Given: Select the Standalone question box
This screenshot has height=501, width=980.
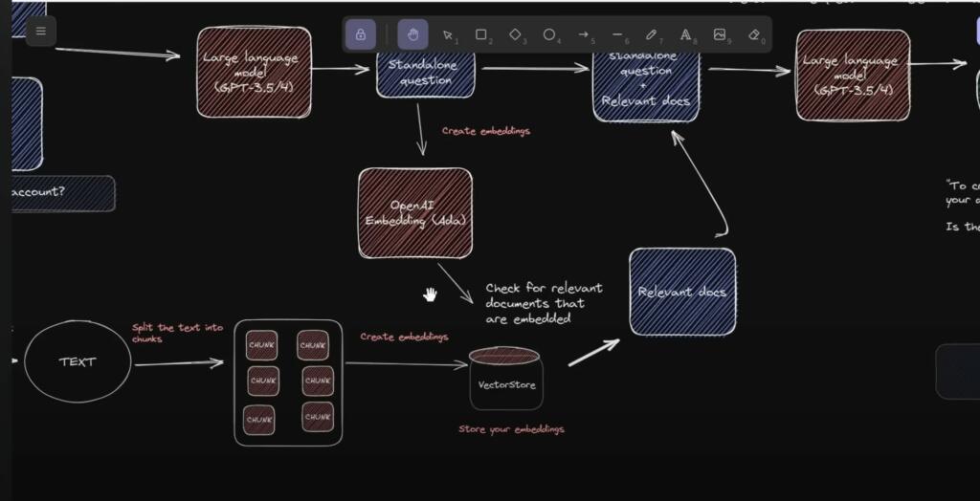Looking at the screenshot, I should 426,73.
